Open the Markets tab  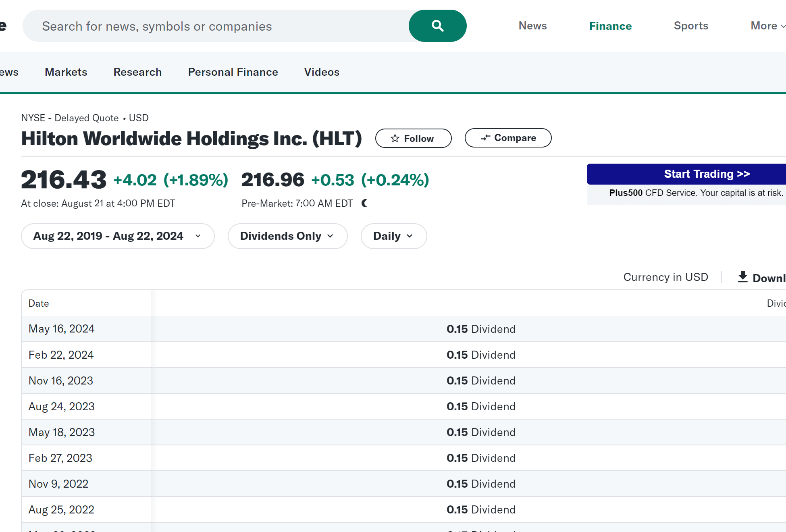tap(66, 72)
